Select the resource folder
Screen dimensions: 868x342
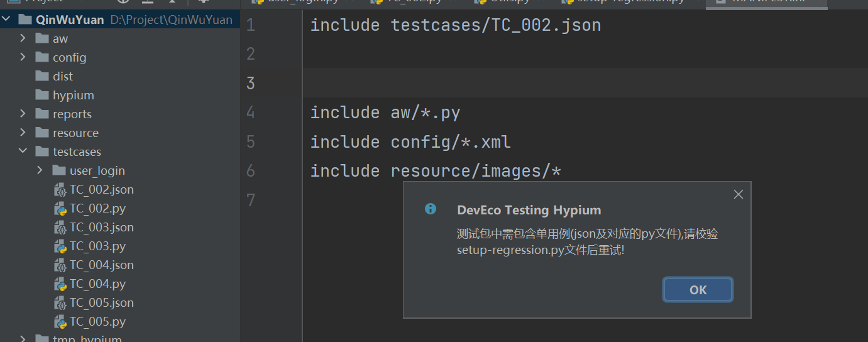point(75,133)
